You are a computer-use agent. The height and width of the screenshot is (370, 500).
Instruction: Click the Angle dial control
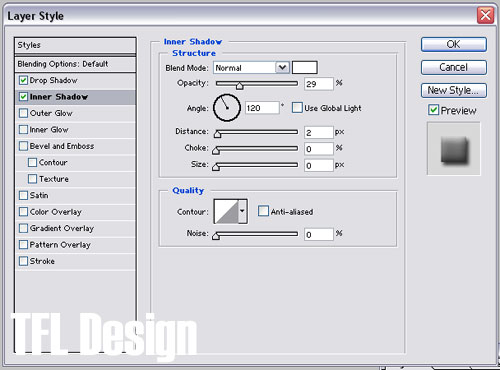(227, 108)
